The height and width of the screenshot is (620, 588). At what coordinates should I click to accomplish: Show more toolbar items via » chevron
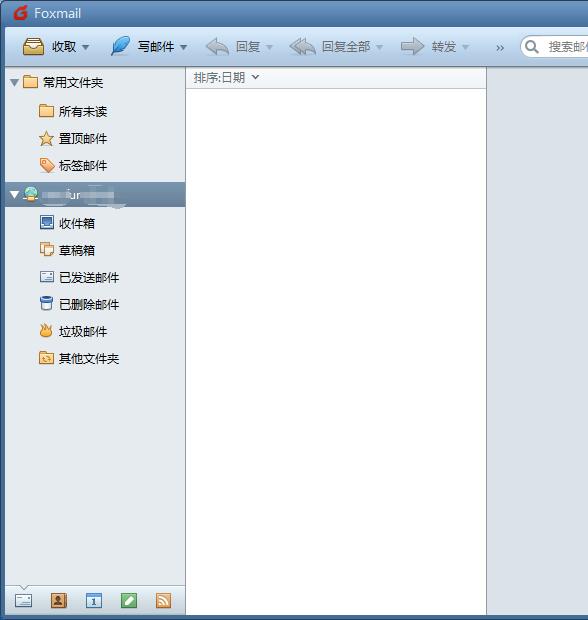point(500,48)
